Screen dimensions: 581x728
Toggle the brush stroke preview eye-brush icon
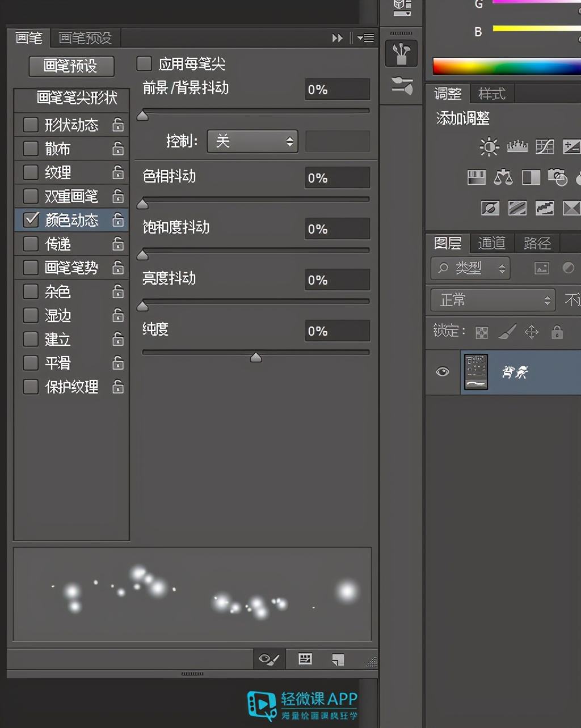point(269,659)
